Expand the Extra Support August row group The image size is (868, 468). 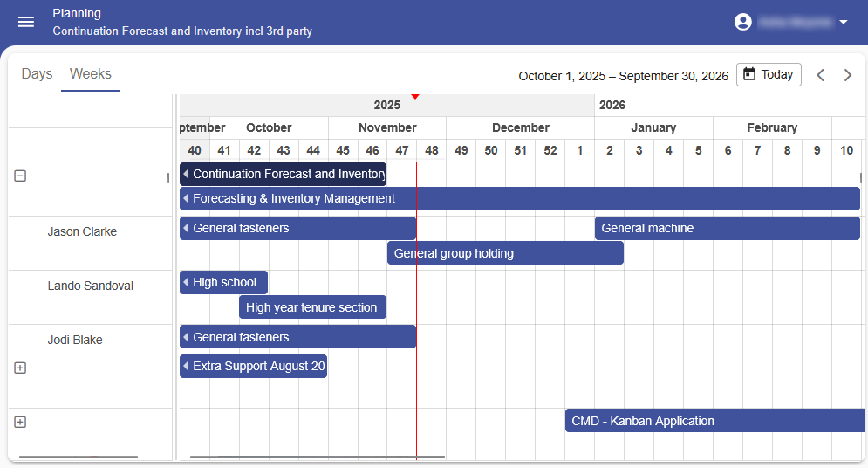[20, 368]
